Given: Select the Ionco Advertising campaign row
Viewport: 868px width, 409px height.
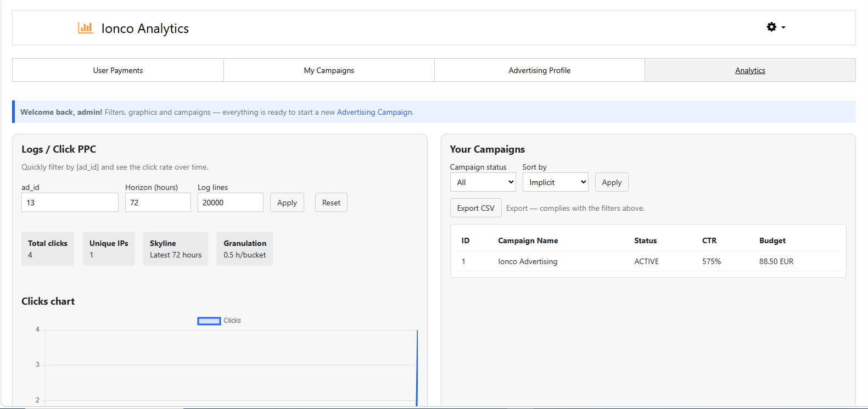Looking at the screenshot, I should [x=648, y=261].
